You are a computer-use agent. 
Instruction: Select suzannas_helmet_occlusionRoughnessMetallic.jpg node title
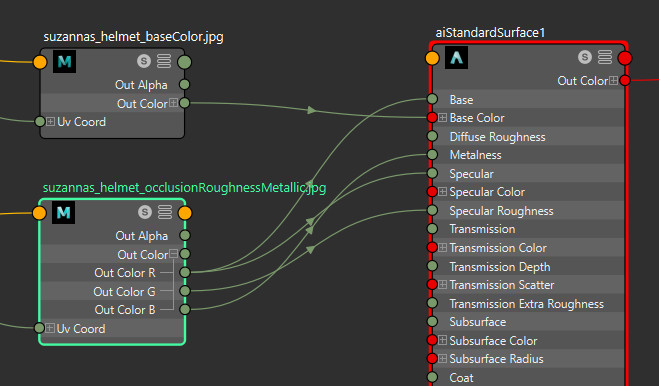pos(185,188)
